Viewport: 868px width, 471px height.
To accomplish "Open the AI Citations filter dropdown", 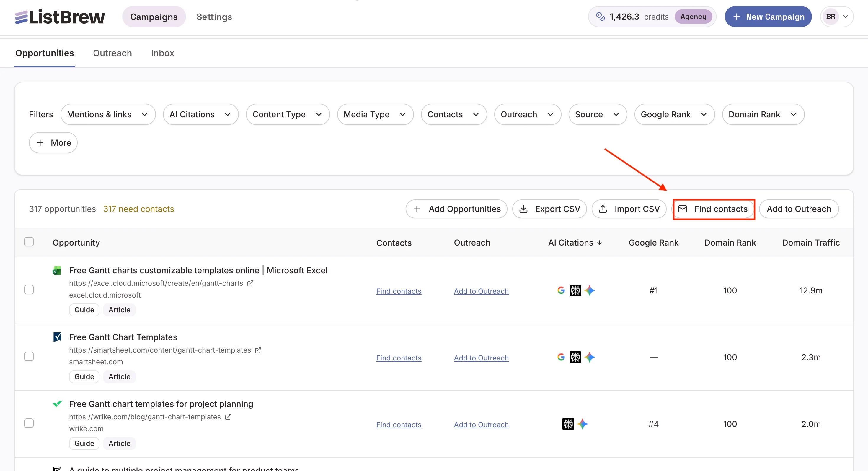I will (x=200, y=114).
